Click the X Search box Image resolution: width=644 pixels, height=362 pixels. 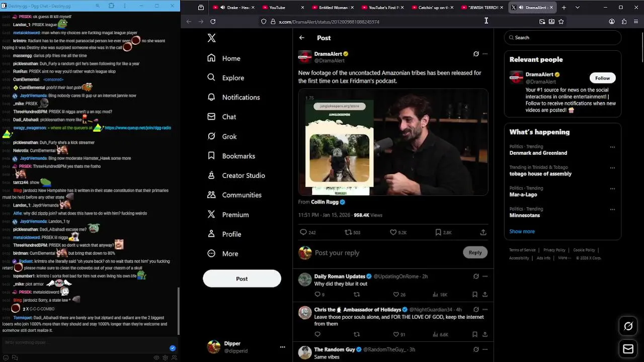pos(562,38)
